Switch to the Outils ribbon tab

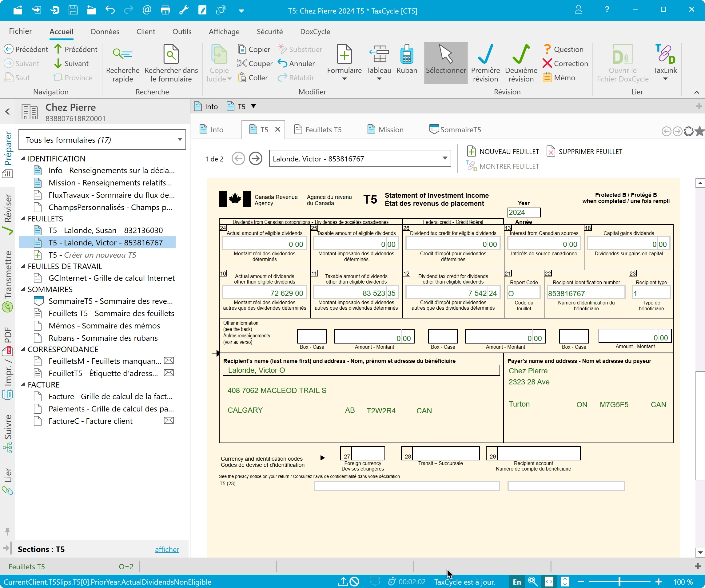tap(182, 32)
